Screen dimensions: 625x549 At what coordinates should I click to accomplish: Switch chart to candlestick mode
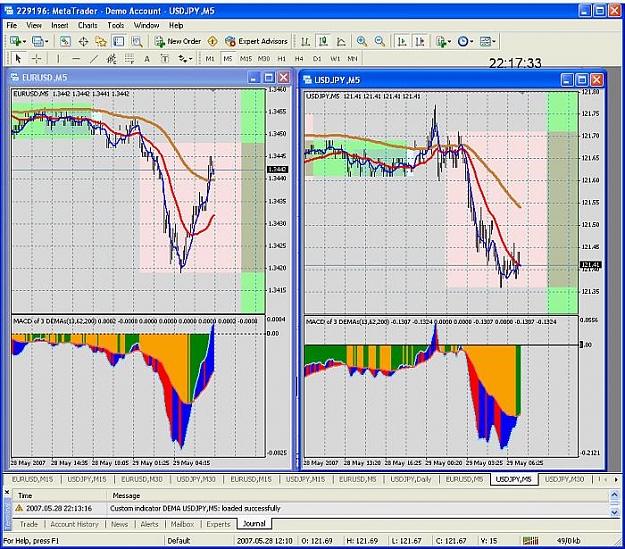click(323, 41)
